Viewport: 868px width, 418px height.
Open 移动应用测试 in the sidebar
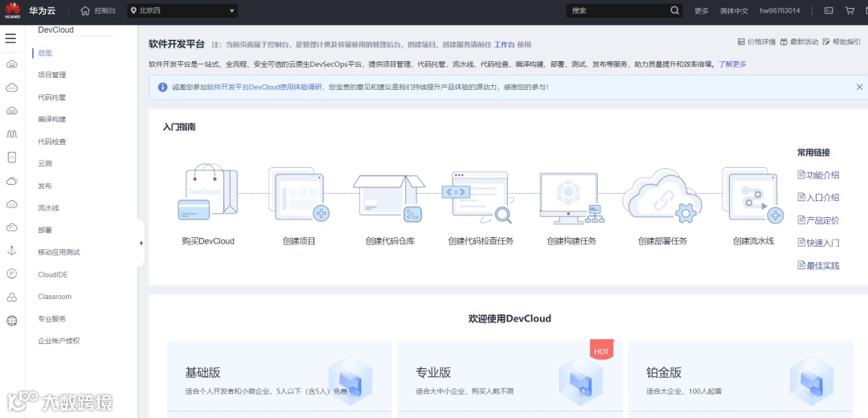pos(59,252)
